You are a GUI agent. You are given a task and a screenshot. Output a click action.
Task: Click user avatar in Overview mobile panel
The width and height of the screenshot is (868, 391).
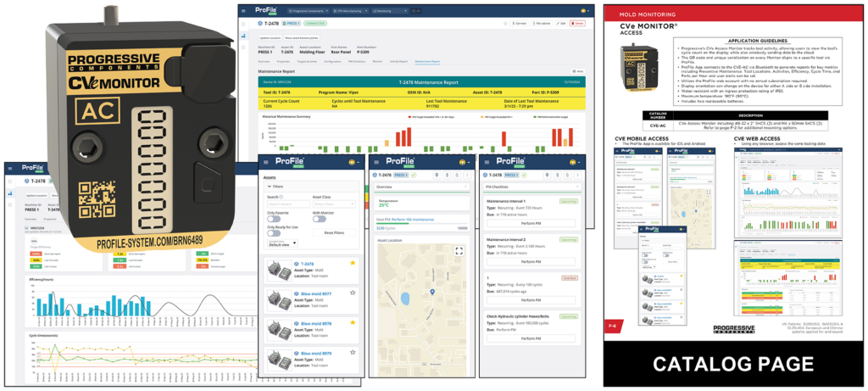coord(462,162)
